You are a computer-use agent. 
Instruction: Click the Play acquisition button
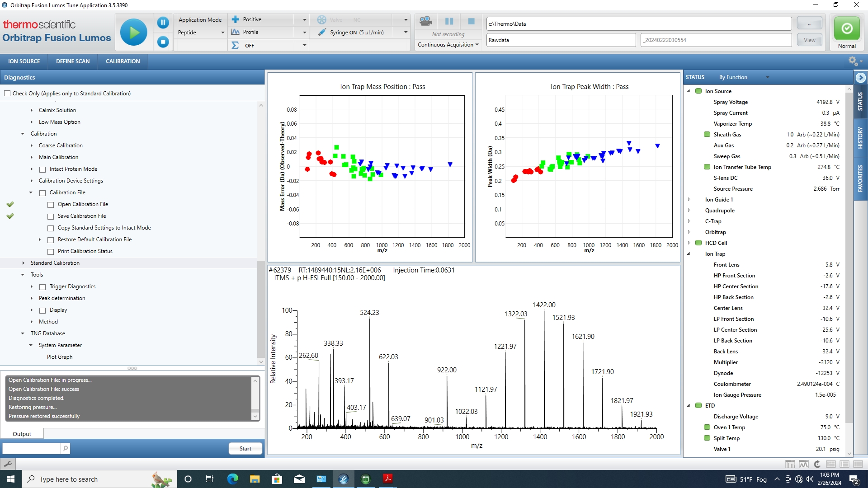[x=134, y=32]
